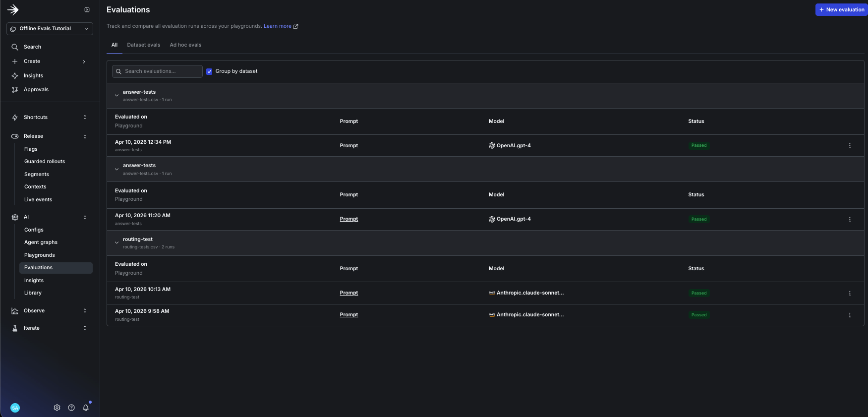Open row menu for Apr 10, 2026 10:13 AM run
The height and width of the screenshot is (417, 868).
click(x=850, y=293)
